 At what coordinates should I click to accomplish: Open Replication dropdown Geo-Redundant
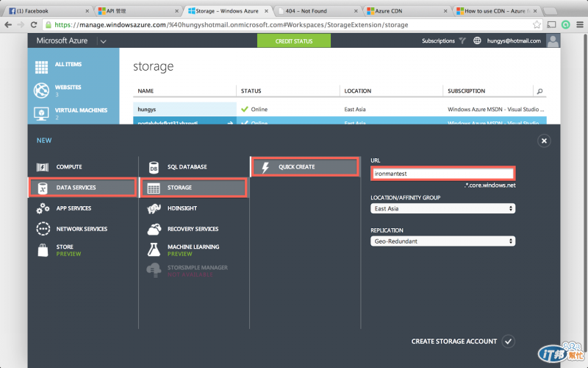tap(443, 241)
